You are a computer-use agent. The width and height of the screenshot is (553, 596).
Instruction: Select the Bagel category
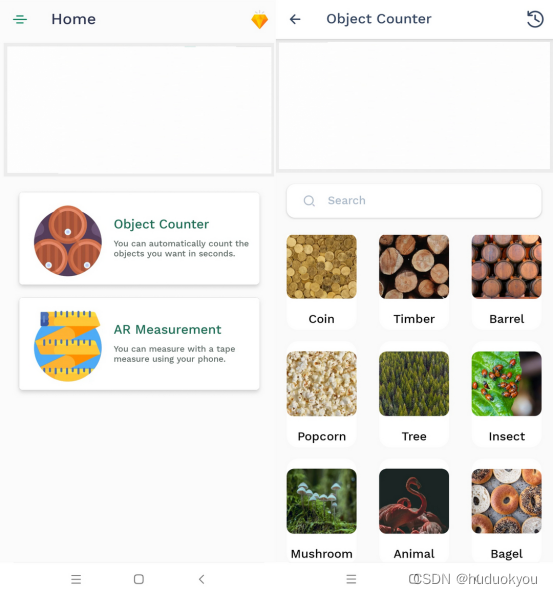507,511
